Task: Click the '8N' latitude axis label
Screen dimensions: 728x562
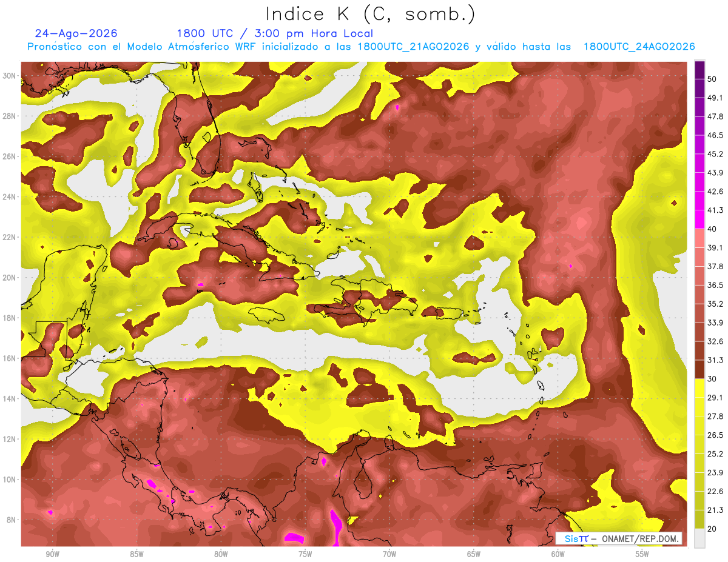Action: tap(11, 520)
